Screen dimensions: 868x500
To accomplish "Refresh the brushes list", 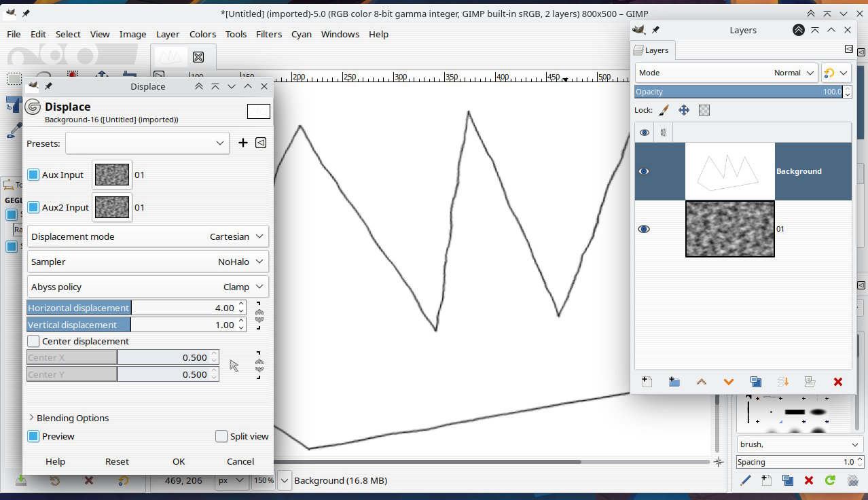I will coord(830,480).
